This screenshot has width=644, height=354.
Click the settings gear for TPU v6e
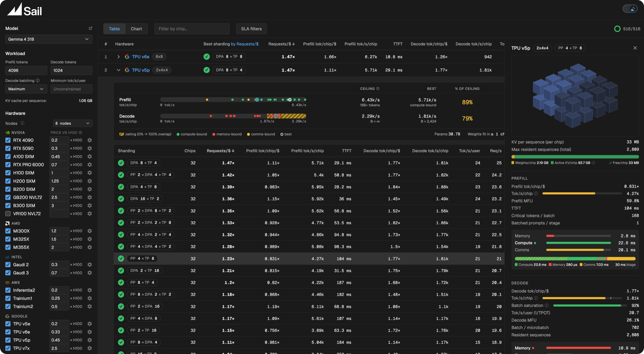(90, 332)
